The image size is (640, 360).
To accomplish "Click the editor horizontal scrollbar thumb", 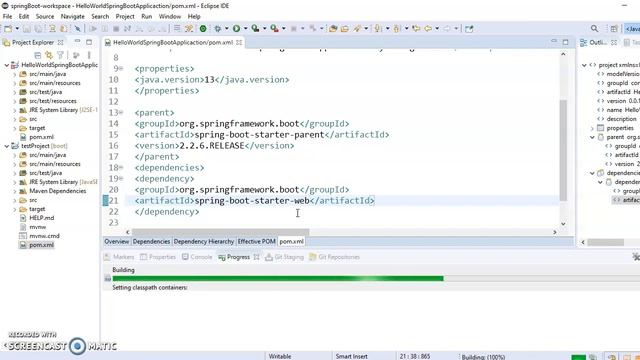I will [x=220, y=232].
